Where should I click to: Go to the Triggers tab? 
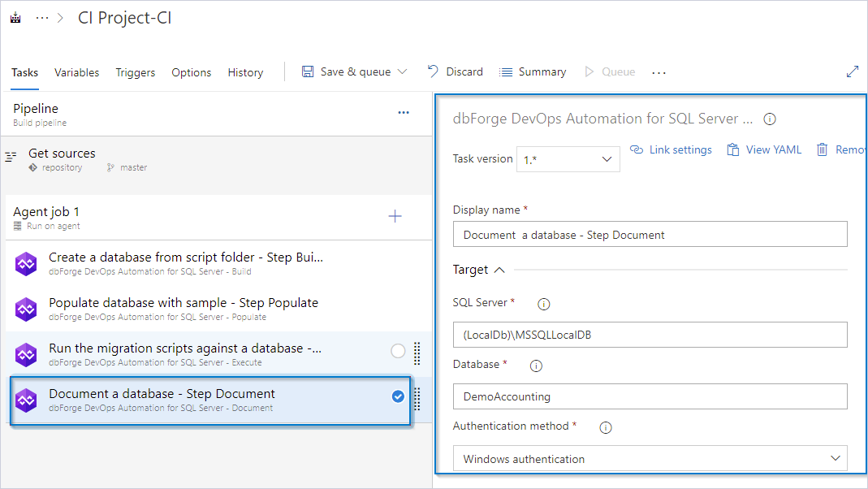(135, 72)
